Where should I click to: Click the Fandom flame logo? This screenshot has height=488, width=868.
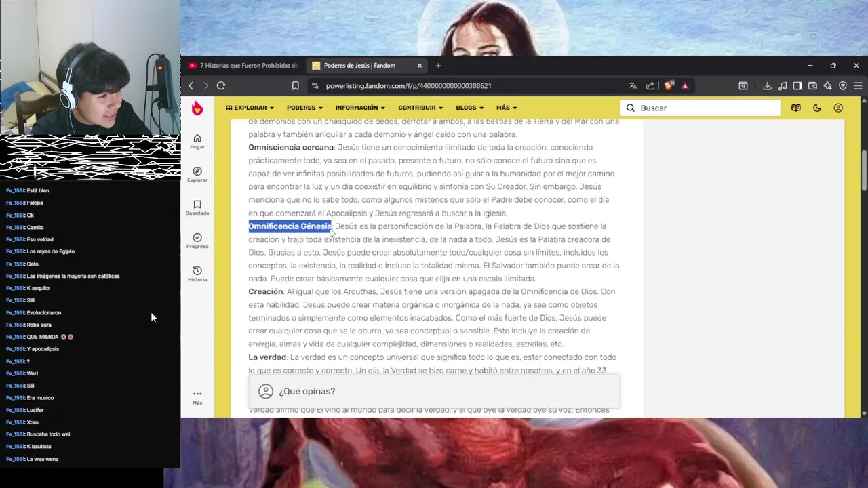(x=197, y=108)
